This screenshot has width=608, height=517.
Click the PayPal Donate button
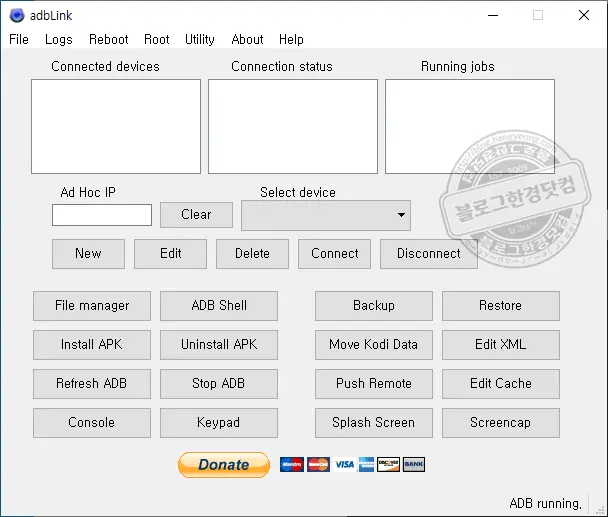pyautogui.click(x=224, y=464)
